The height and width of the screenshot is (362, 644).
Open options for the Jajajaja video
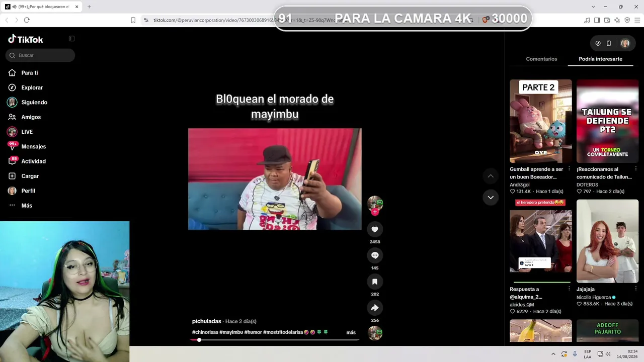[x=635, y=289]
